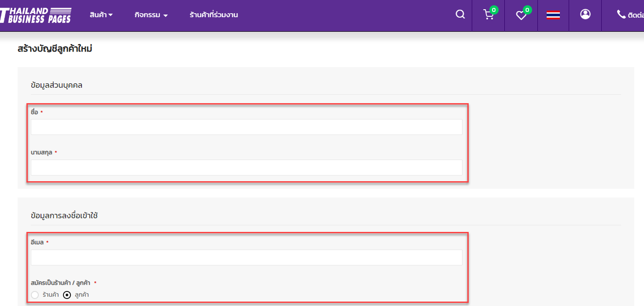Click into the ชื่อ first name field
This screenshot has width=644, height=306.
[x=246, y=127]
